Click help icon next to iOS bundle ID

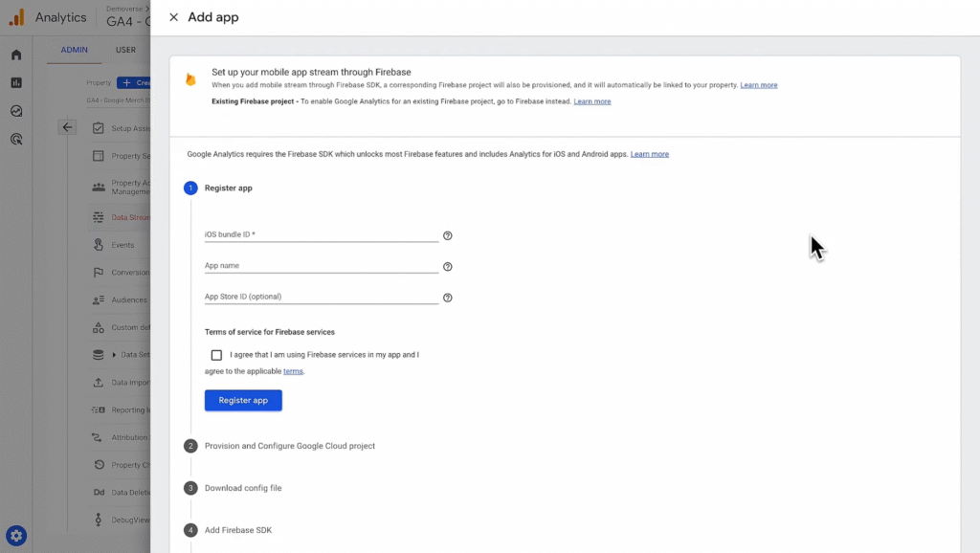pos(448,235)
